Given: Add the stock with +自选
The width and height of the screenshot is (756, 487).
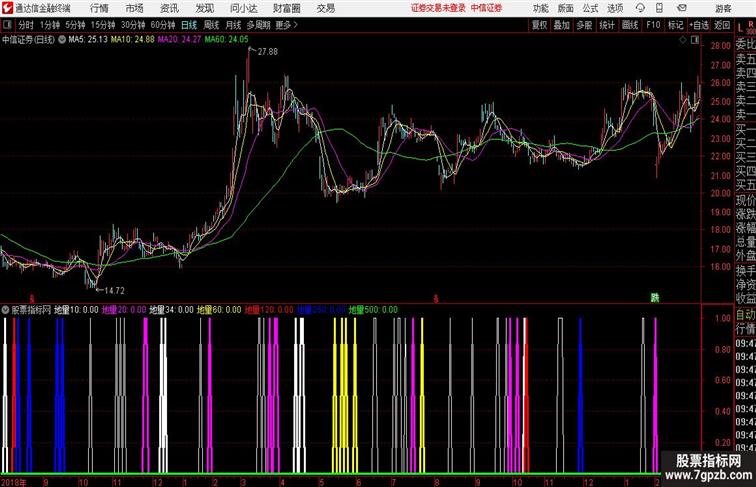Looking at the screenshot, I should point(699,25).
